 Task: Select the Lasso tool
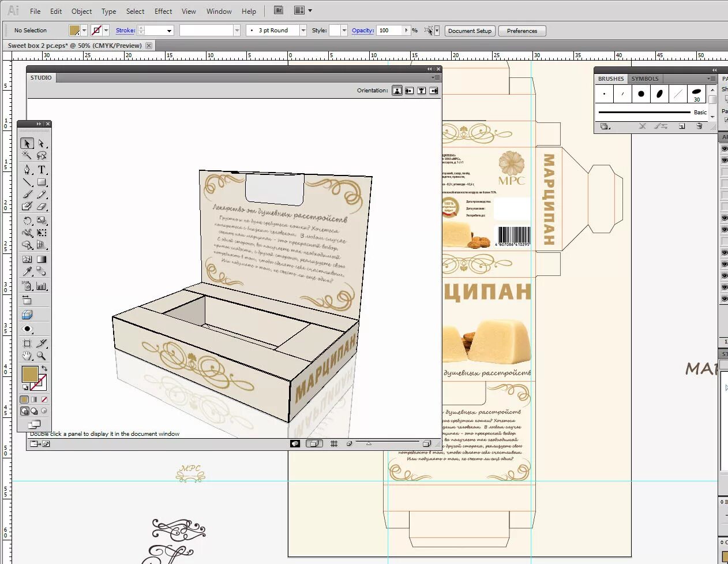42,155
